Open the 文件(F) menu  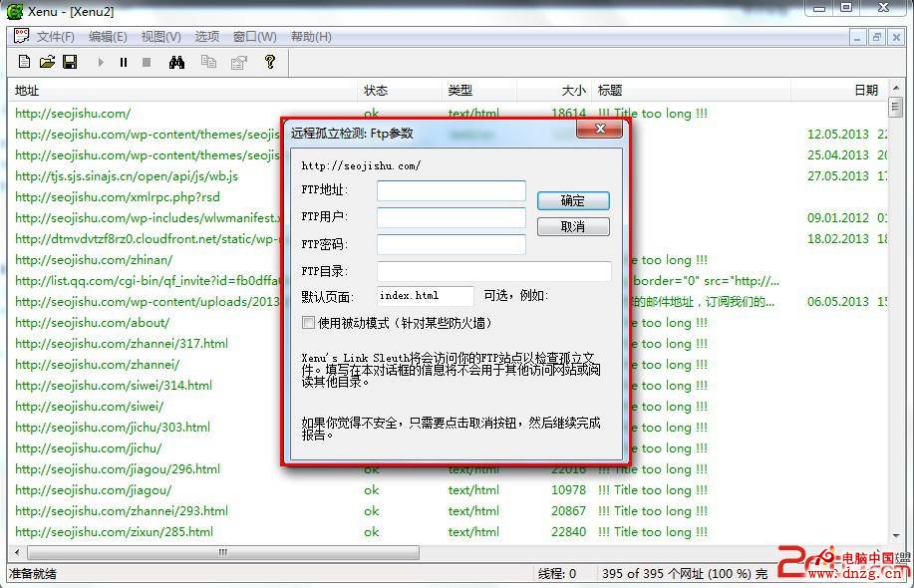pyautogui.click(x=55, y=37)
